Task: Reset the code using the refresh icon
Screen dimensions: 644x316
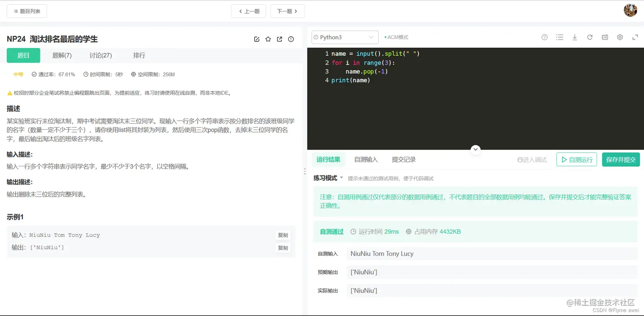Action: coord(589,37)
